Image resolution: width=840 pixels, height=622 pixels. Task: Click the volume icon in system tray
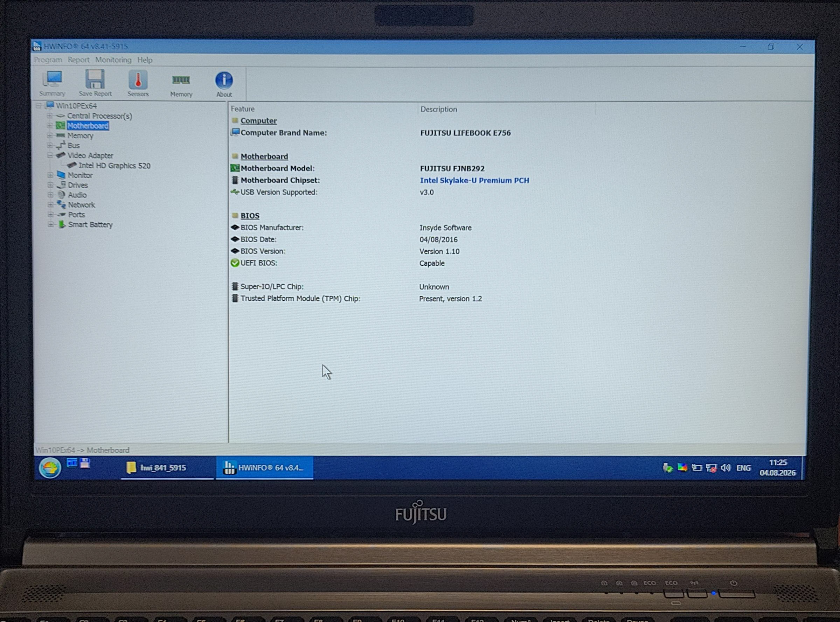(725, 468)
